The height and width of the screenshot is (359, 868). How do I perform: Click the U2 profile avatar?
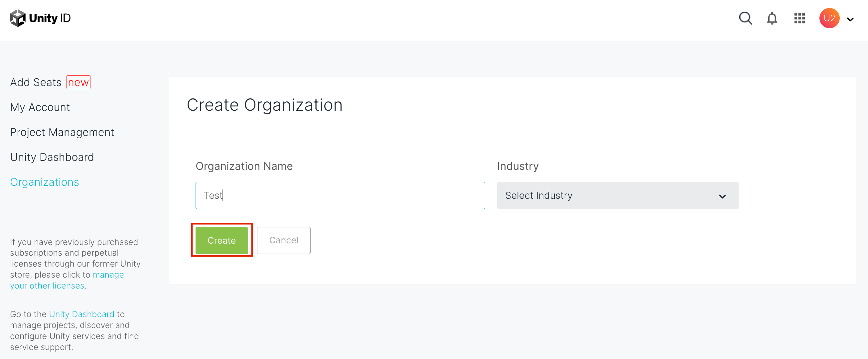(829, 18)
